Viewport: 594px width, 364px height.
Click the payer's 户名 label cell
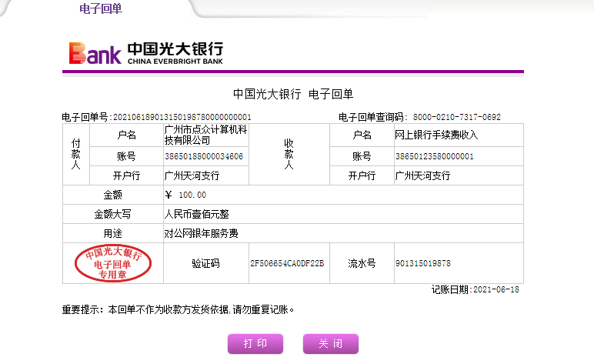tap(126, 135)
